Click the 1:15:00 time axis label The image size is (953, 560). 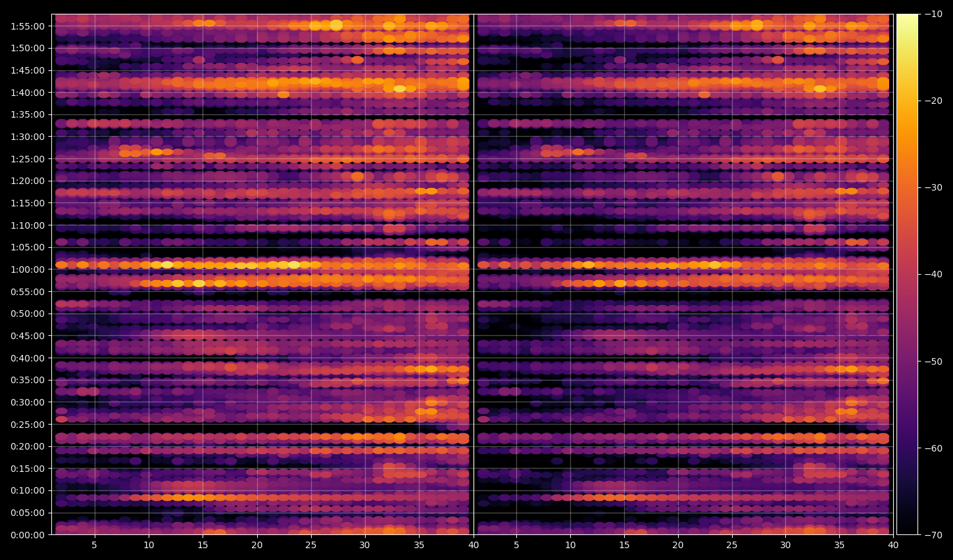point(28,203)
